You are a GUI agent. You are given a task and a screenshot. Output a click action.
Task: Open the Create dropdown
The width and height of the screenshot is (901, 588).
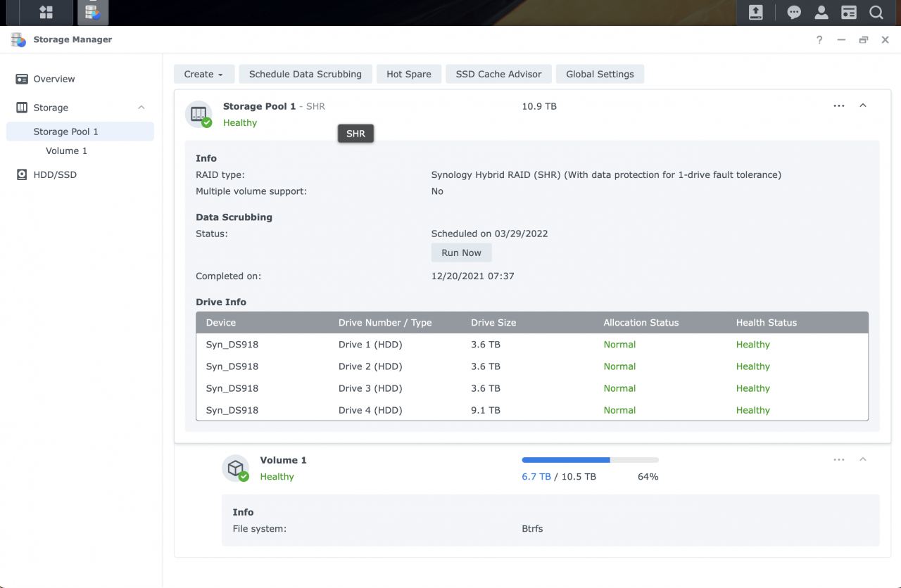[x=203, y=74]
